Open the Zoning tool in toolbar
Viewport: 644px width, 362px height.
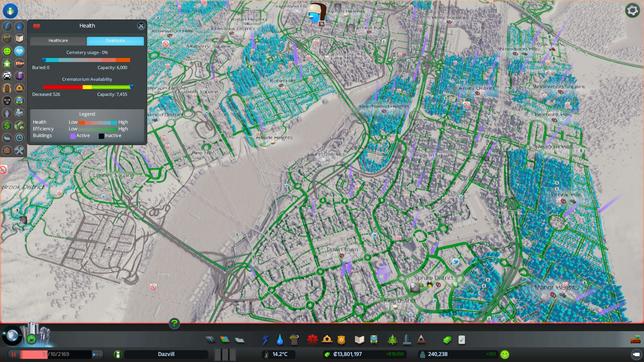(225, 340)
